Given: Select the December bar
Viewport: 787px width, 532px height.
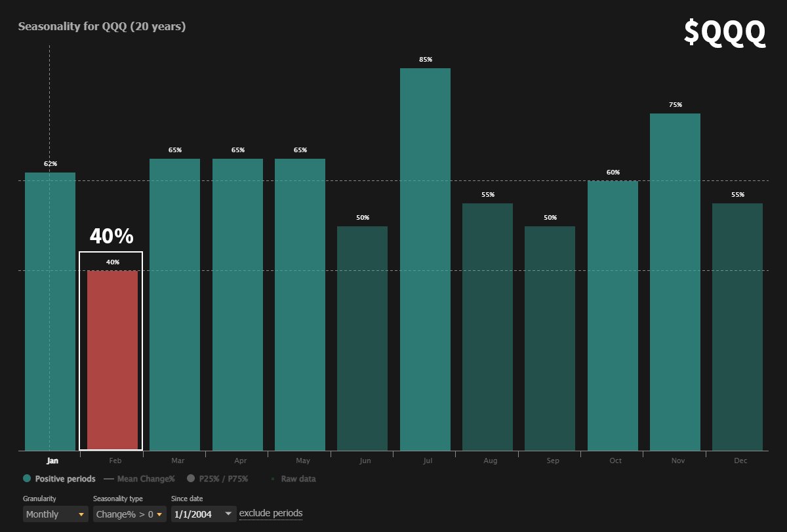Looking at the screenshot, I should (738, 327).
